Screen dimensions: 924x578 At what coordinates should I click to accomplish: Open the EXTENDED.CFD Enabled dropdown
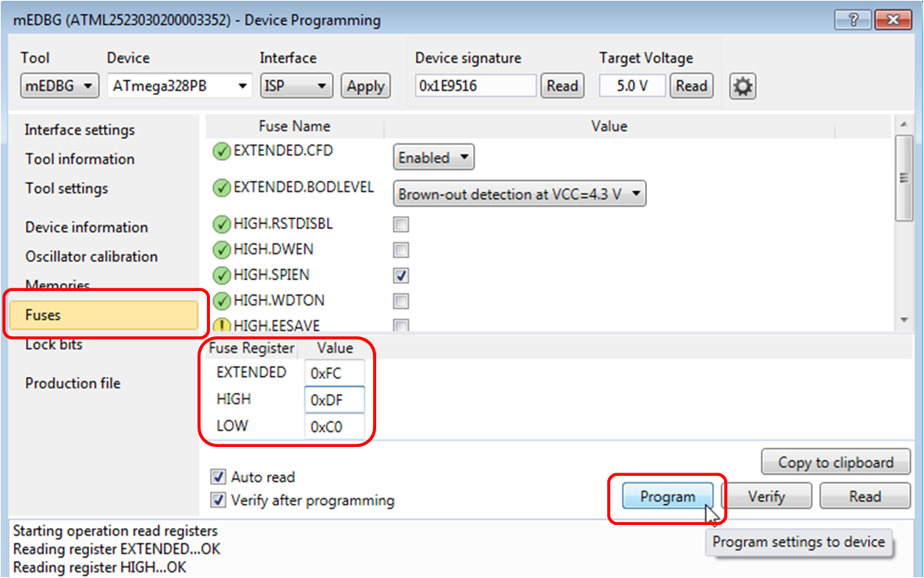pos(433,157)
